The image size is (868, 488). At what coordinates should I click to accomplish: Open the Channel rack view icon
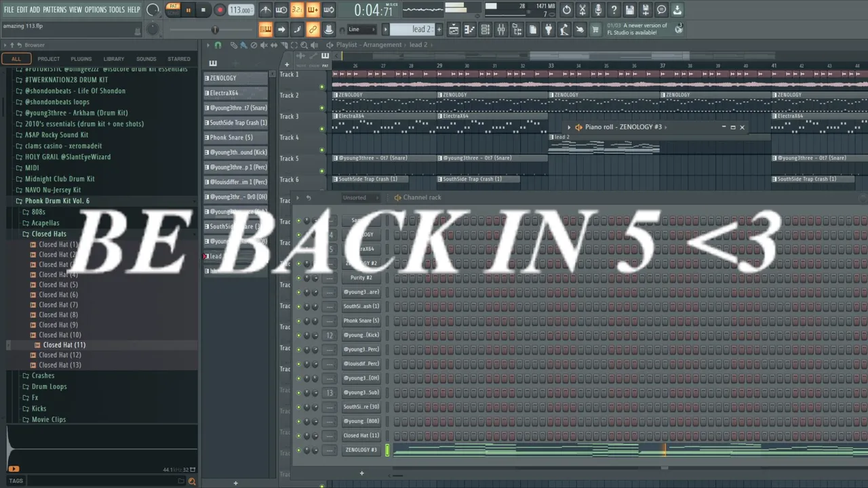485,29
